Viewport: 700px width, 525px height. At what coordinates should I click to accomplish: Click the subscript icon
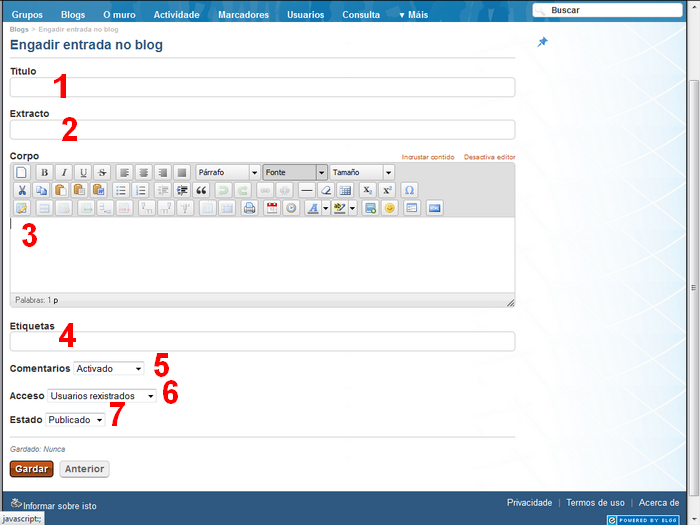[367, 190]
